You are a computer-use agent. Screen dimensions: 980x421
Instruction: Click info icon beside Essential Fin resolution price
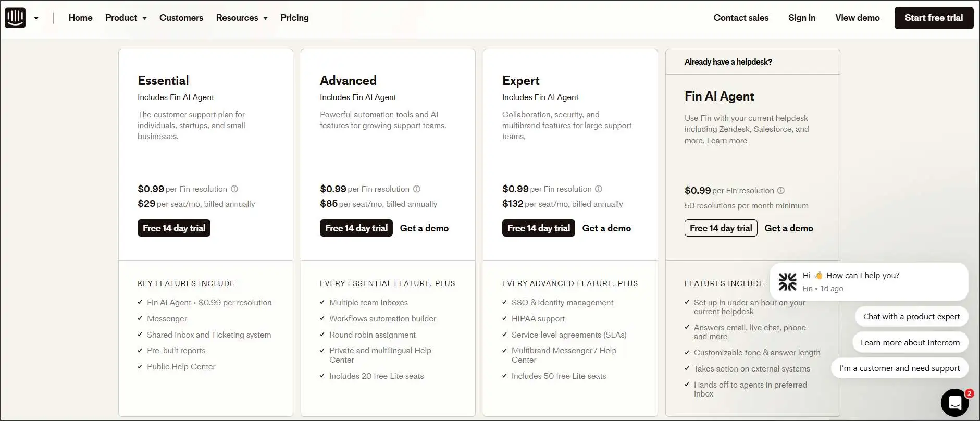(234, 189)
